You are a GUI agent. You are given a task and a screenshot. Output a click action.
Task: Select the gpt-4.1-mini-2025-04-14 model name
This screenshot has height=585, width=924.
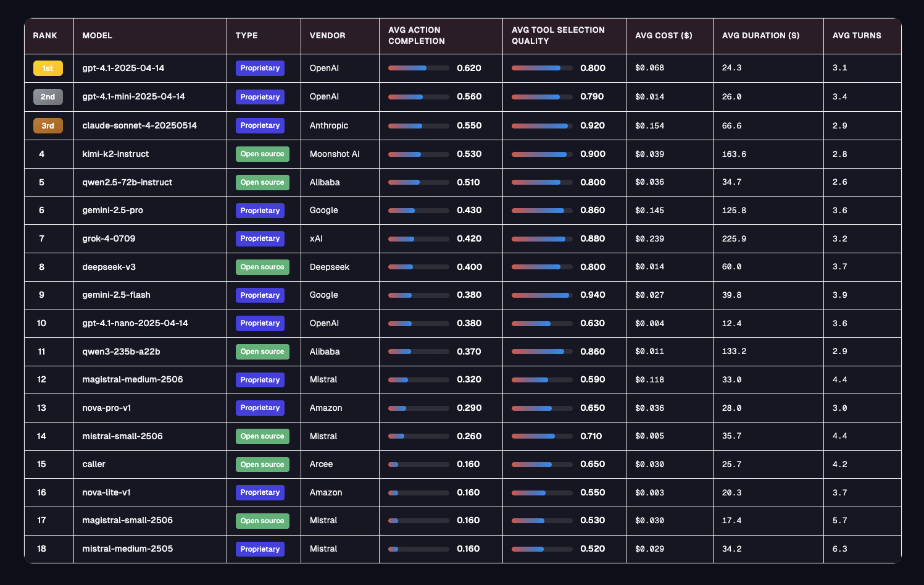pos(133,97)
